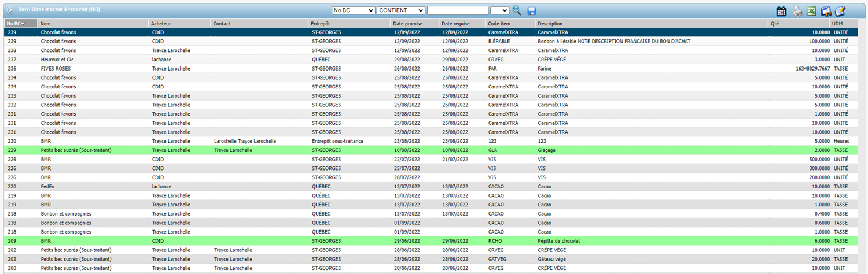Sort by the 'Description' column header
The height and width of the screenshot is (274, 868).
(652, 23)
